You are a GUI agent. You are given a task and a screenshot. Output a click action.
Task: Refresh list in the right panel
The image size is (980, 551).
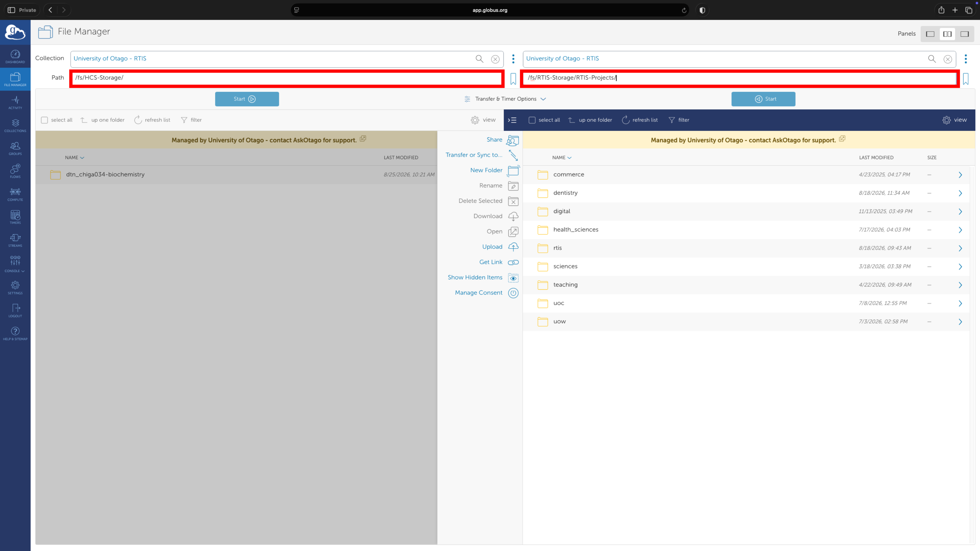(639, 120)
